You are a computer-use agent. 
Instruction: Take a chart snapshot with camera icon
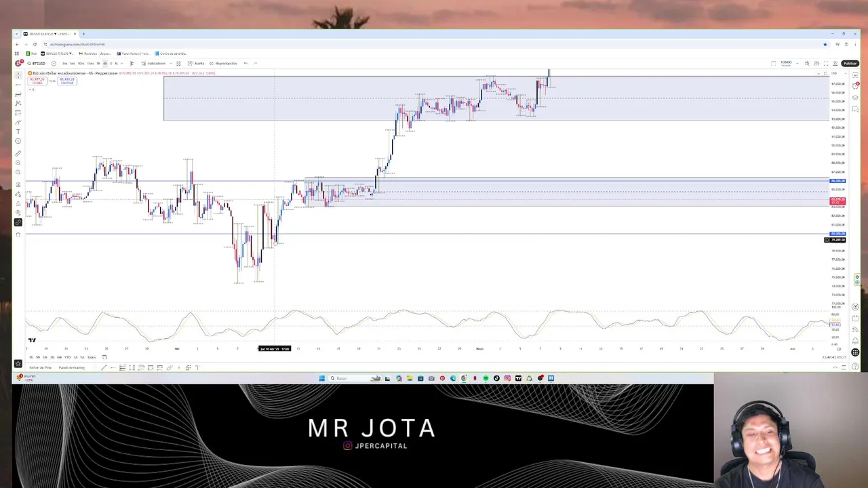tap(835, 63)
